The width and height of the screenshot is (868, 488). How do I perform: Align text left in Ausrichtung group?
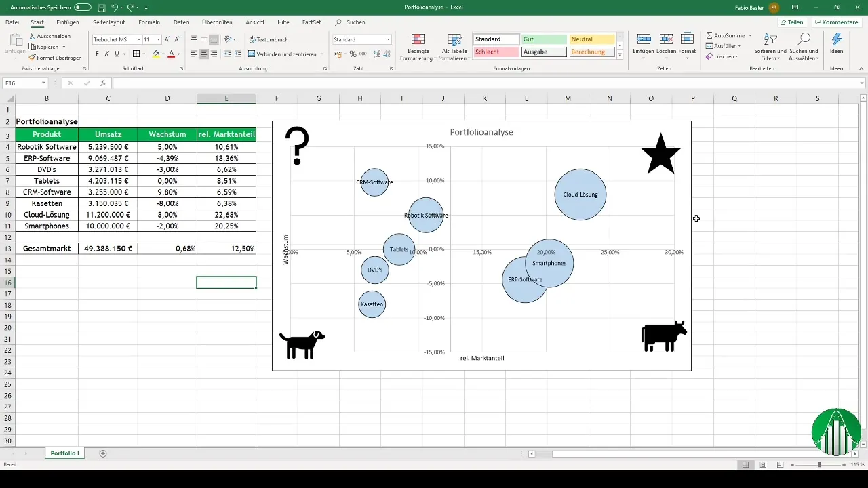click(x=194, y=54)
